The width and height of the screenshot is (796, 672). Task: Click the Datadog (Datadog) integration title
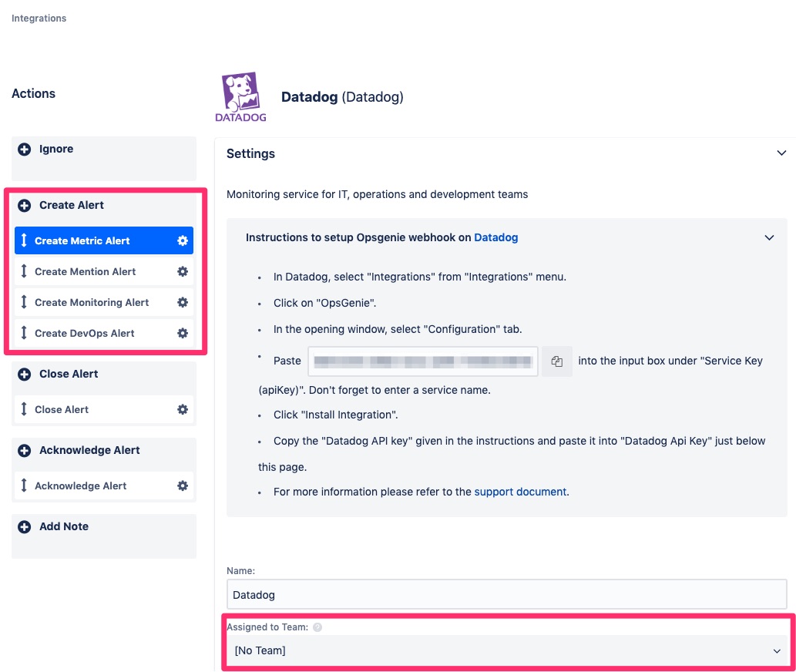(342, 97)
